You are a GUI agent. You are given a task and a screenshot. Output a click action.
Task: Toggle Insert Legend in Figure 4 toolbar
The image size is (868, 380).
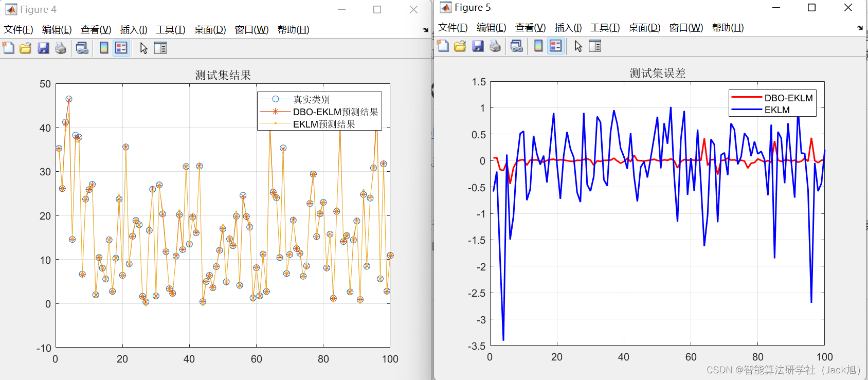coord(121,48)
